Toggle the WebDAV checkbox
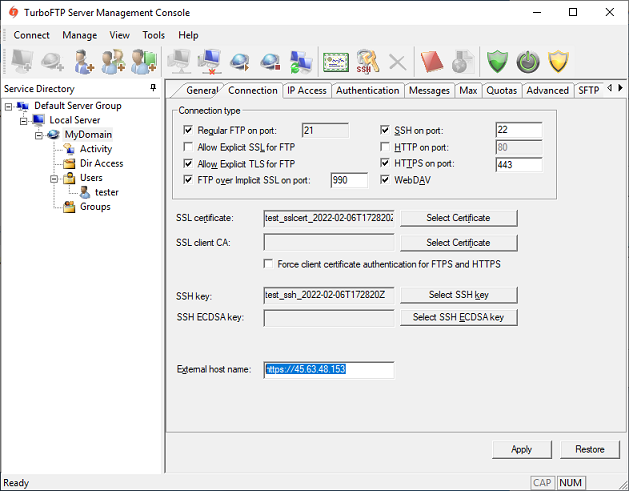This screenshot has height=491, width=629. (385, 180)
